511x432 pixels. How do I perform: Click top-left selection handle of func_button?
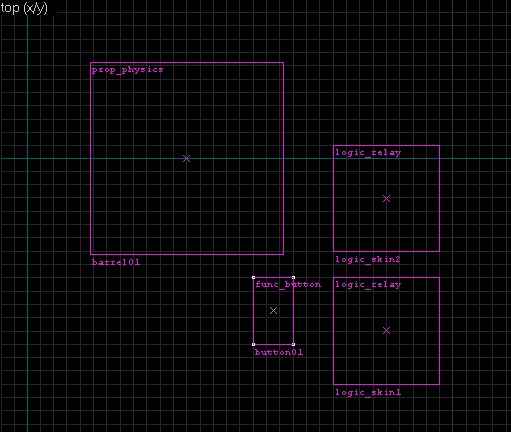click(254, 277)
